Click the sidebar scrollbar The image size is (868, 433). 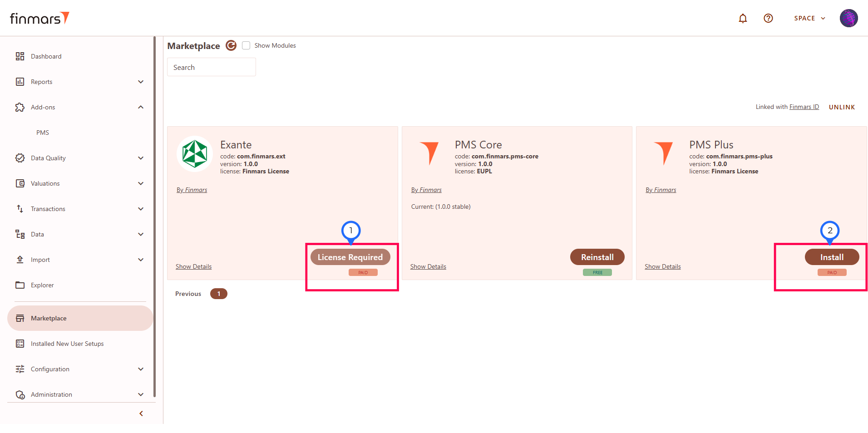pyautogui.click(x=155, y=217)
